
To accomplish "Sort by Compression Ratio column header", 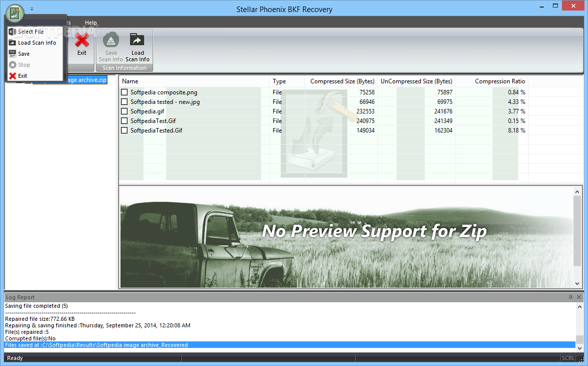I will click(x=492, y=81).
